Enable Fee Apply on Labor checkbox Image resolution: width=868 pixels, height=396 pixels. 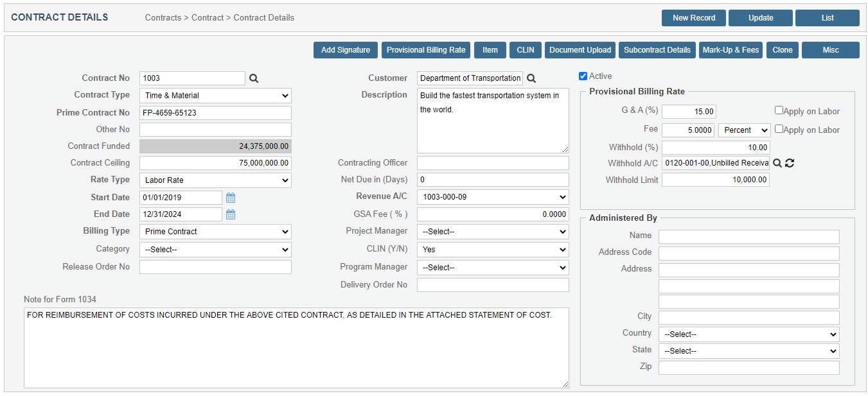click(x=779, y=129)
